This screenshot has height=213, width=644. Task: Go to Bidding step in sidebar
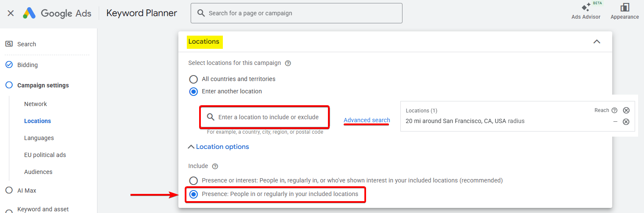click(x=28, y=65)
